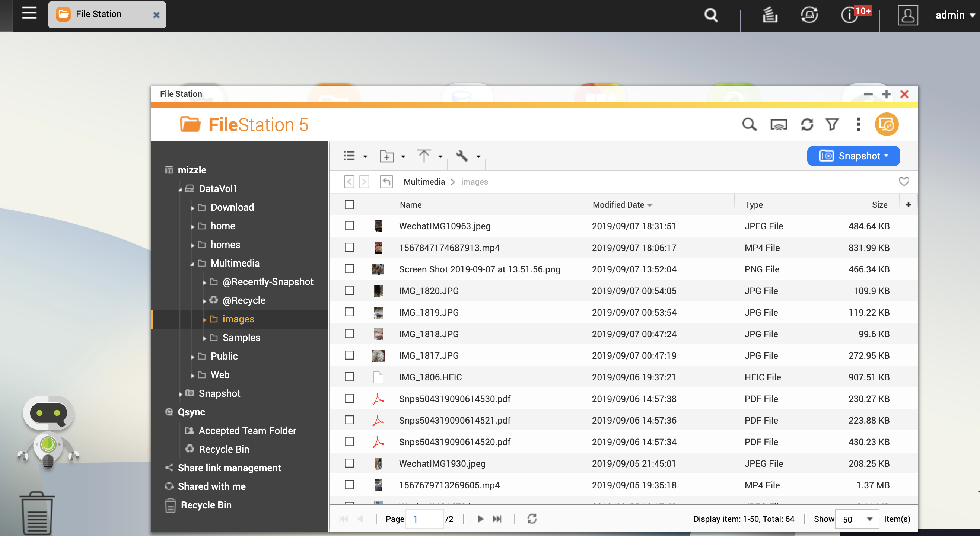
Task: Open the bottom Recycle Bin sidebar item
Action: [x=206, y=505]
